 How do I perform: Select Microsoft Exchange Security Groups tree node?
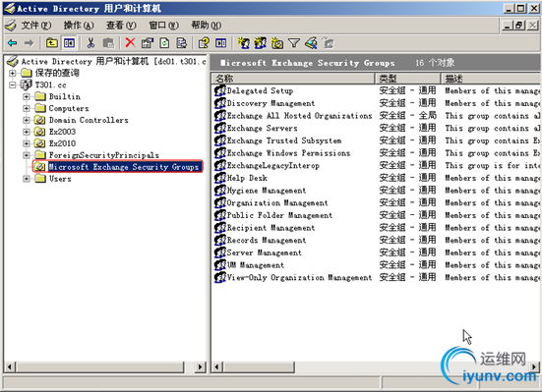coord(124,167)
